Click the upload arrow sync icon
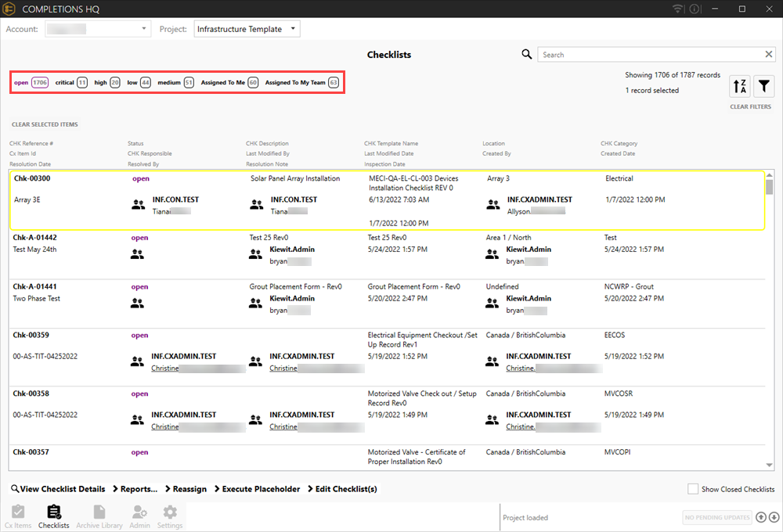Viewport: 783px width, 532px height. click(x=760, y=517)
